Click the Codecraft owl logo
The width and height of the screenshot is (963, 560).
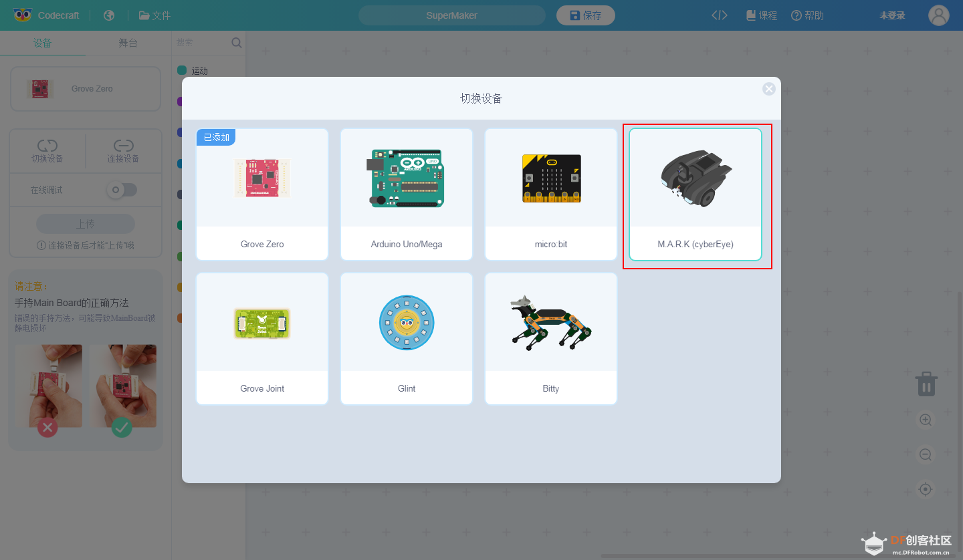click(23, 15)
